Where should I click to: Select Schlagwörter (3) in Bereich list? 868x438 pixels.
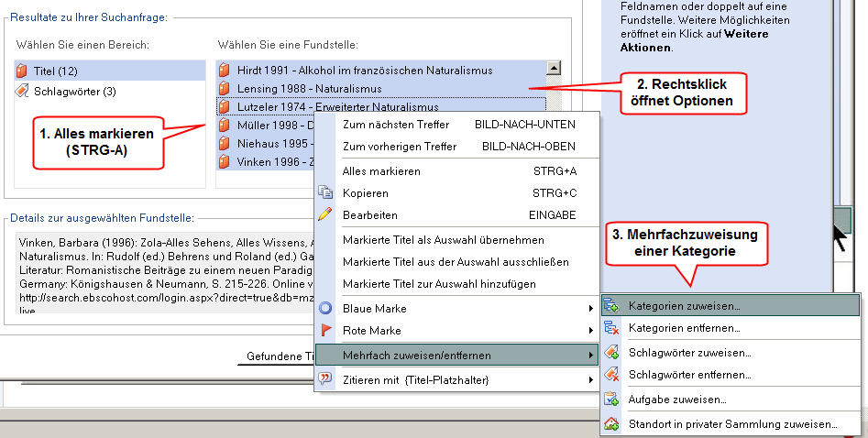pos(110,92)
